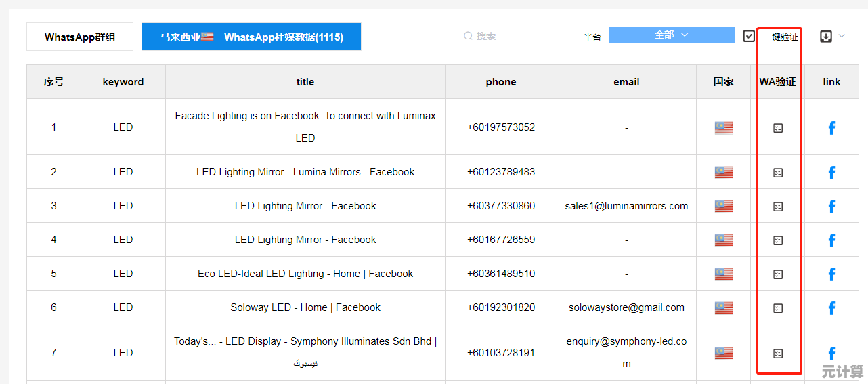Image resolution: width=868 pixels, height=384 pixels.
Task: Toggle the 一键验证 checkbox
Action: (x=749, y=37)
